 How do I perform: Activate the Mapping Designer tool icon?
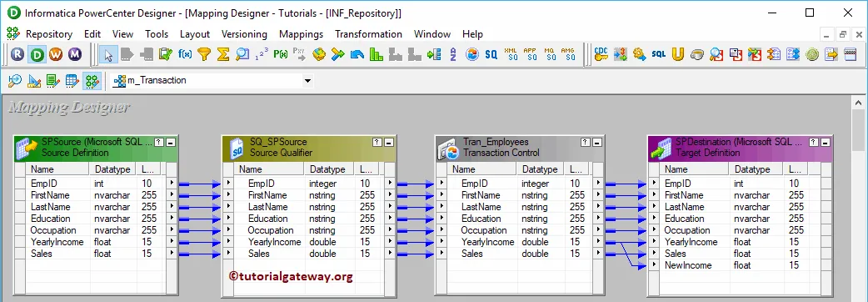pos(92,81)
